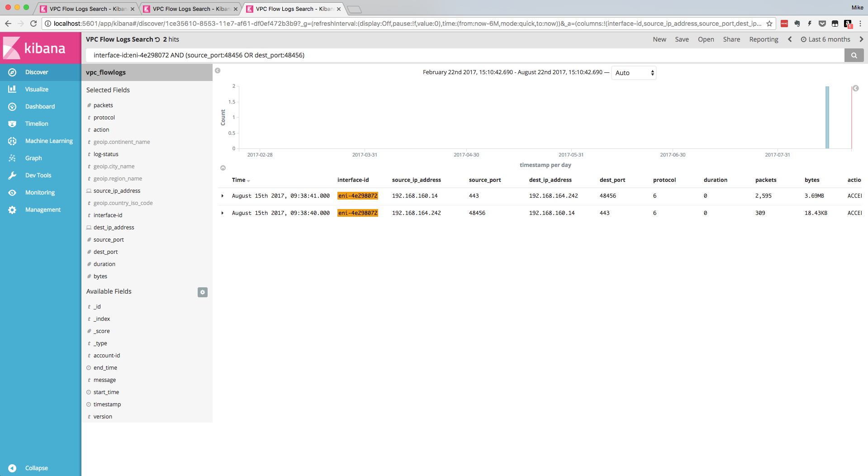The height and width of the screenshot is (476, 868).
Task: Open the Discover section
Action: [x=40, y=72]
